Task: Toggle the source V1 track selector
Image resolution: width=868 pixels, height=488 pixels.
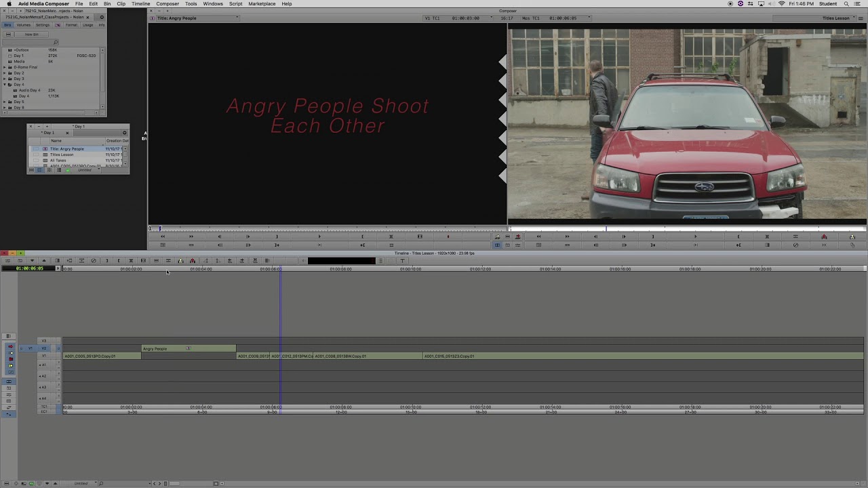Action: point(31,348)
